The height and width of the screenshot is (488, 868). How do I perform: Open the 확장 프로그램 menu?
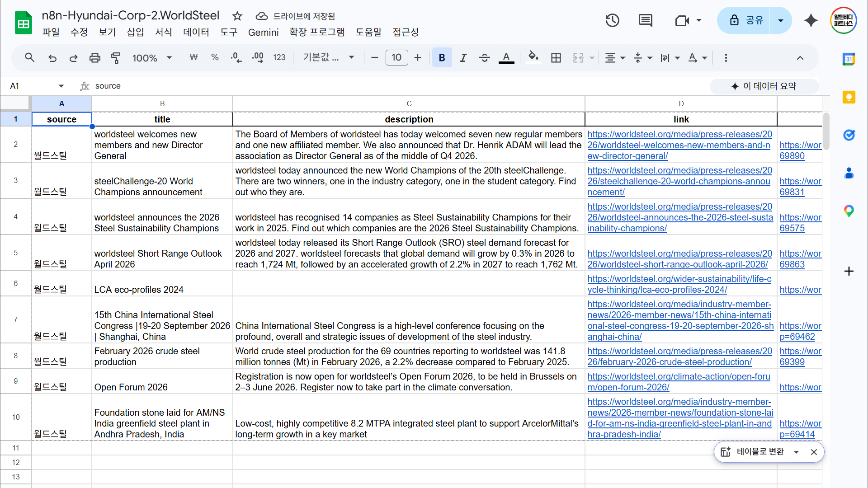pyautogui.click(x=317, y=32)
